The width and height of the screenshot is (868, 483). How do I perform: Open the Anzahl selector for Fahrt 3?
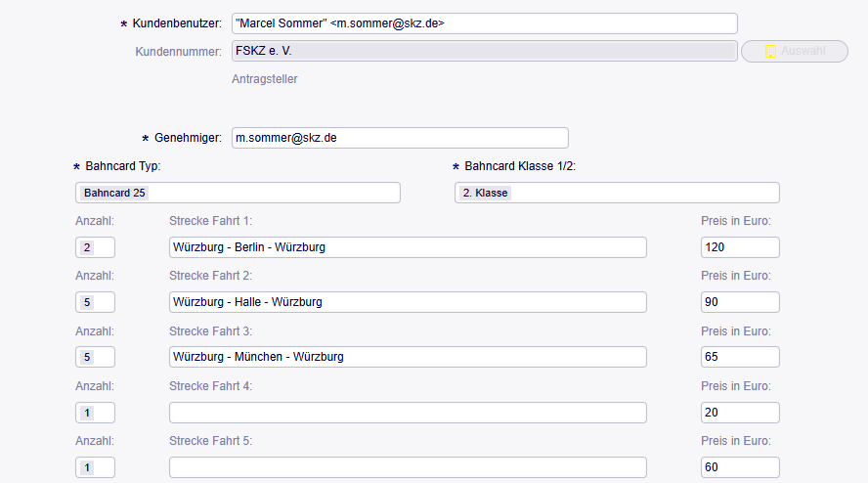pyautogui.click(x=95, y=357)
